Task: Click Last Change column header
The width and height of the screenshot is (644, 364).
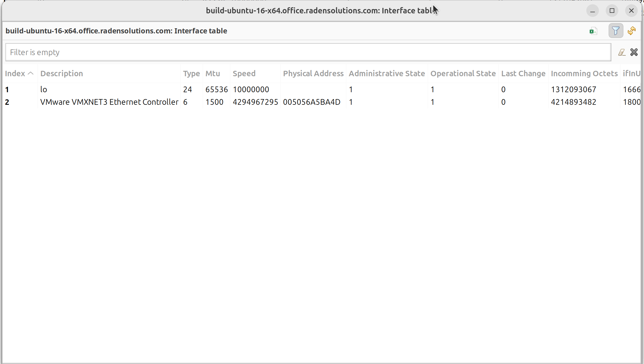Action: click(523, 74)
